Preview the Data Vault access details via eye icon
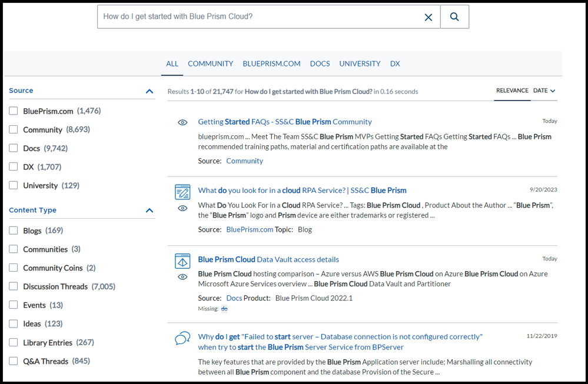 [182, 277]
